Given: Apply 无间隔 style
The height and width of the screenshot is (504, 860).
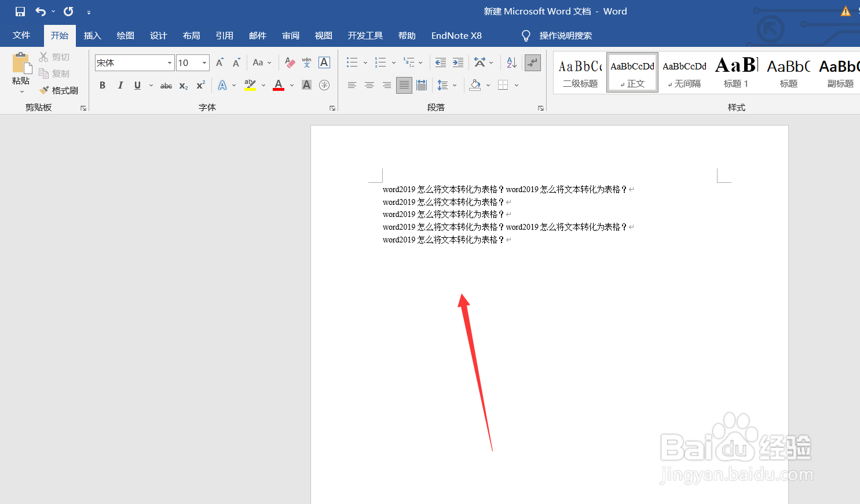Looking at the screenshot, I should point(685,72).
